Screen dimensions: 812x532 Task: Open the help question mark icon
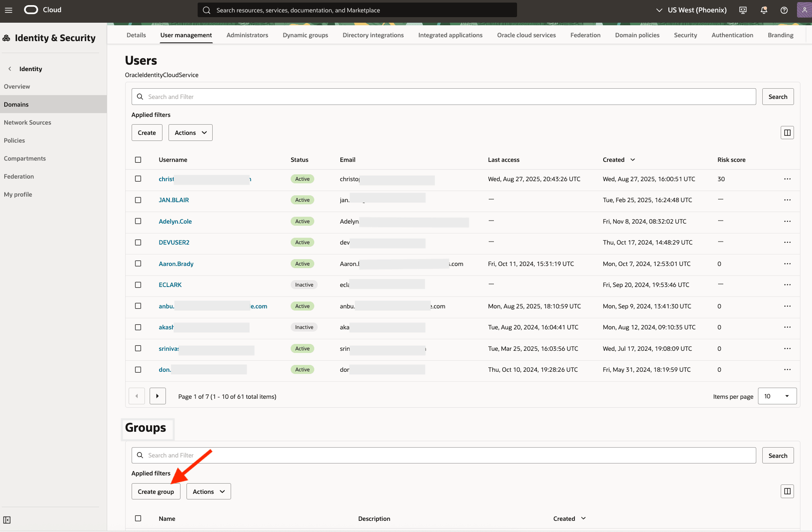pyautogui.click(x=784, y=10)
